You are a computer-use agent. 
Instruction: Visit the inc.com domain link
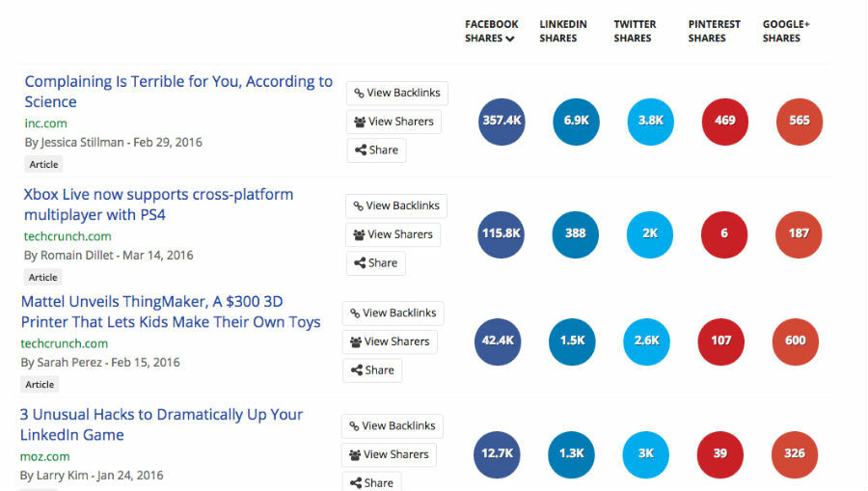46,123
